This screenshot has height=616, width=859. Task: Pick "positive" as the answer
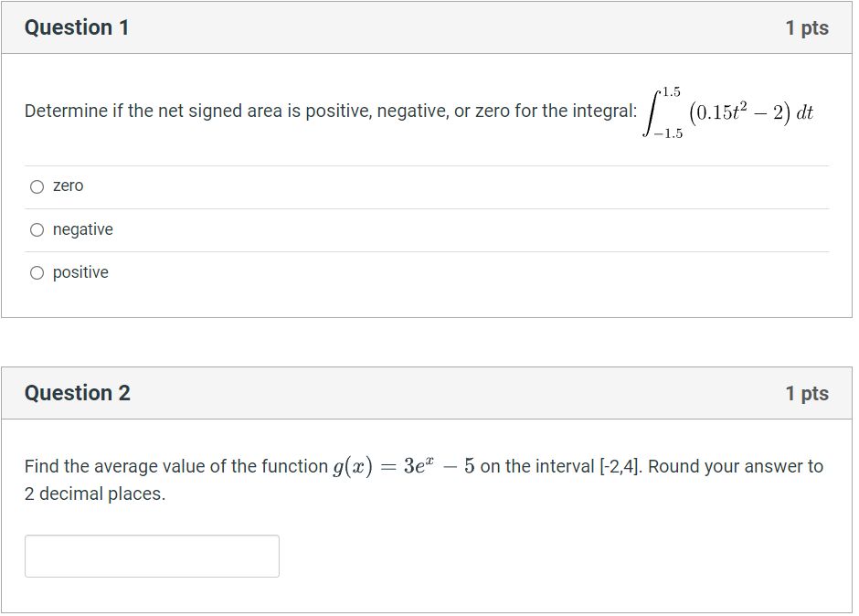point(37,271)
